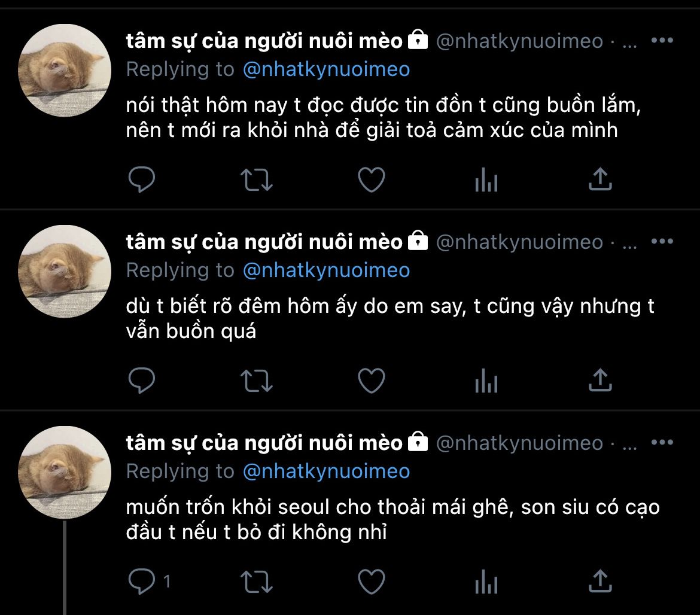View analytics of the second tweet
700x615 pixels.
coord(486,380)
